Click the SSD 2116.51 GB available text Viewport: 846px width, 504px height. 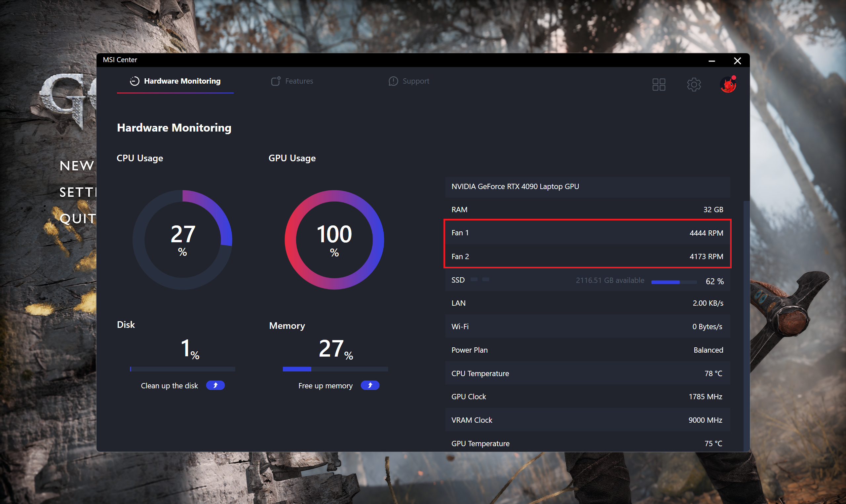click(610, 281)
